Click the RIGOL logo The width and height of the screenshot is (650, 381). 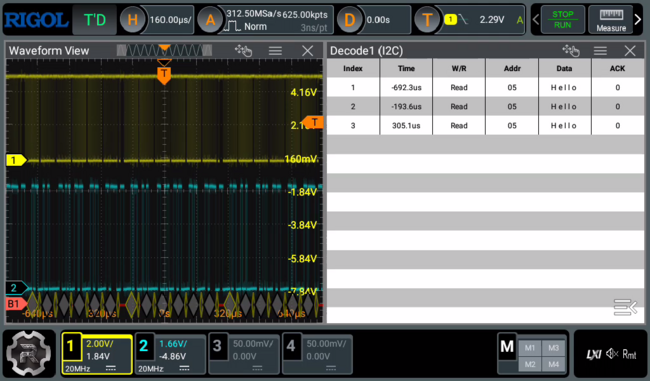[x=36, y=20]
